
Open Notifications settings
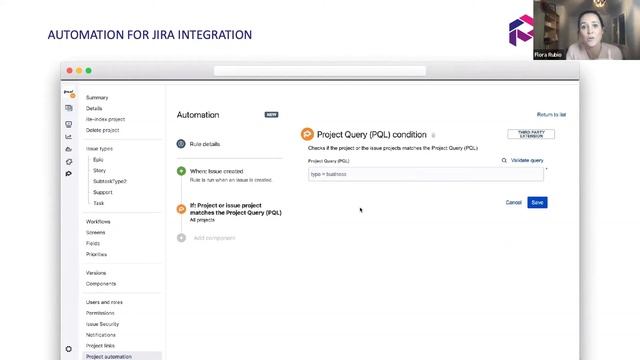[x=101, y=335]
